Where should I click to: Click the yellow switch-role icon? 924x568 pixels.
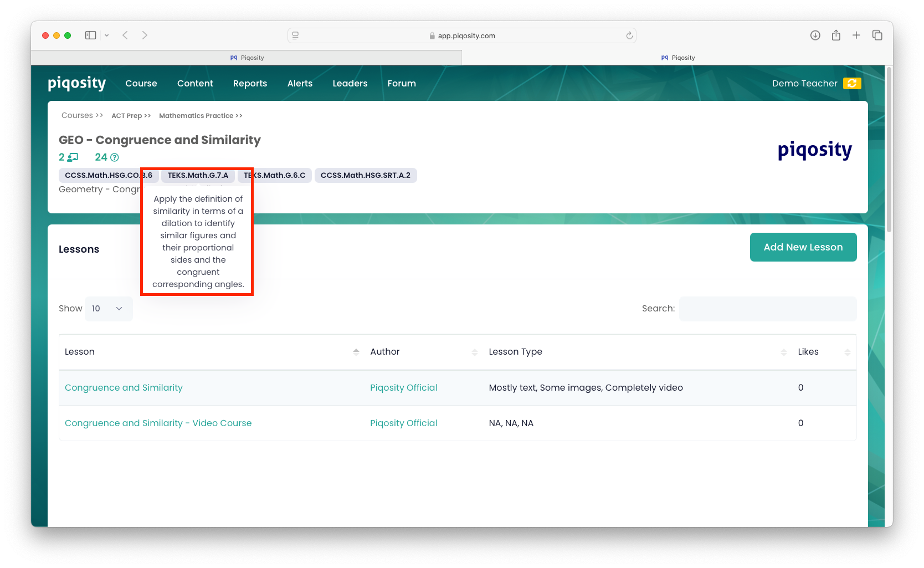852,83
